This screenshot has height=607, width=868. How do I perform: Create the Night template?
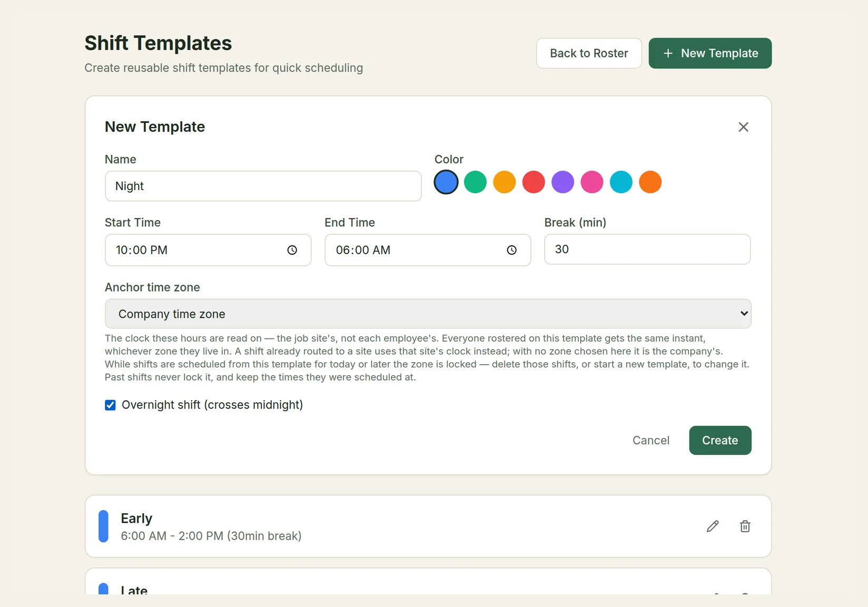720,440
